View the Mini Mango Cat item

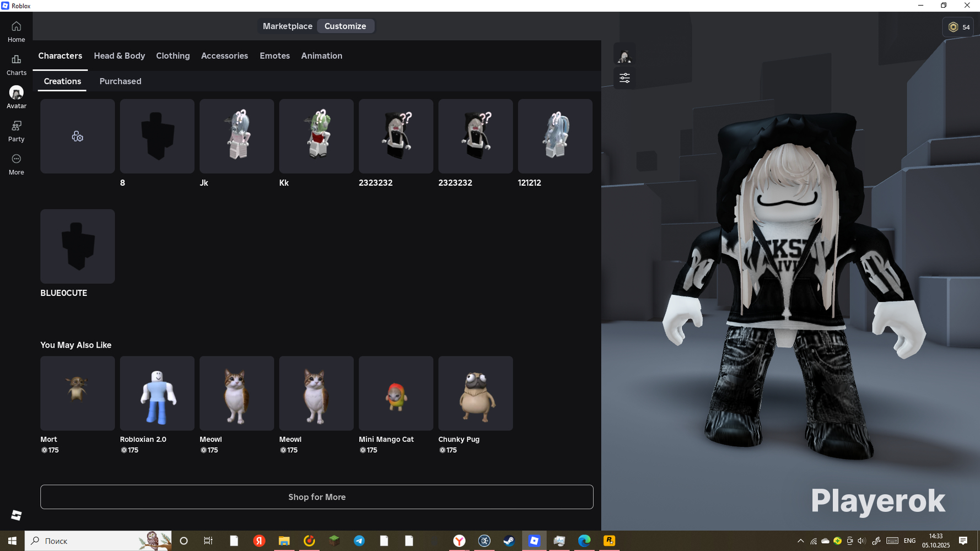pos(396,393)
